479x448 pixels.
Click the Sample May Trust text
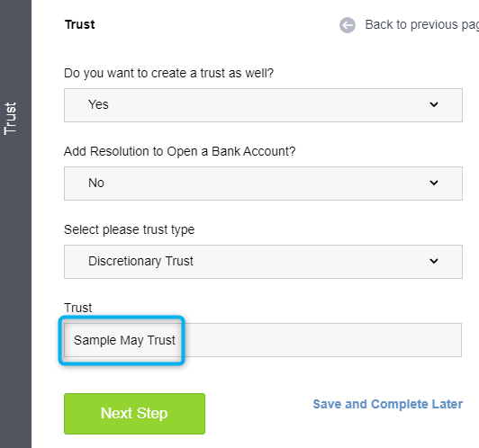(124, 340)
